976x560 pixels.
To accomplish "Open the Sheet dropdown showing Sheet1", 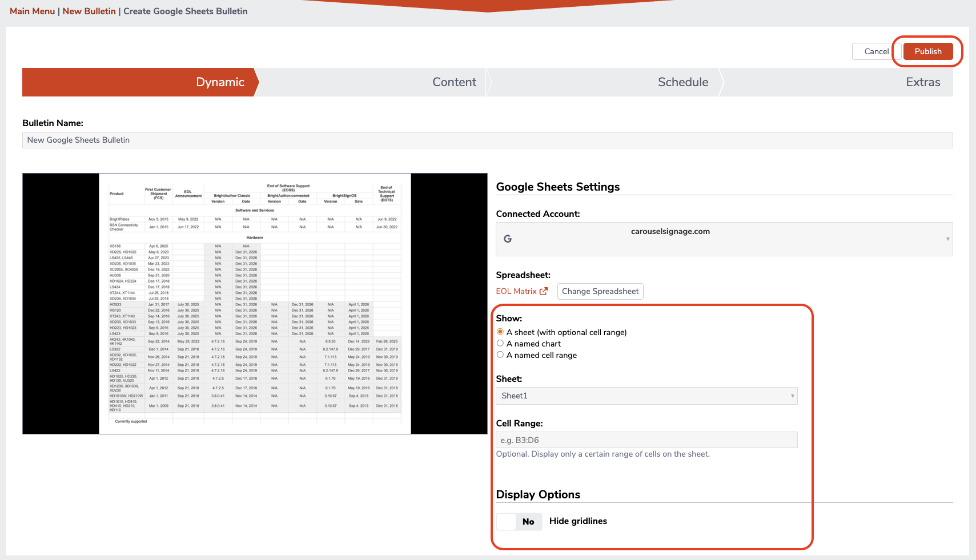I will (x=646, y=396).
